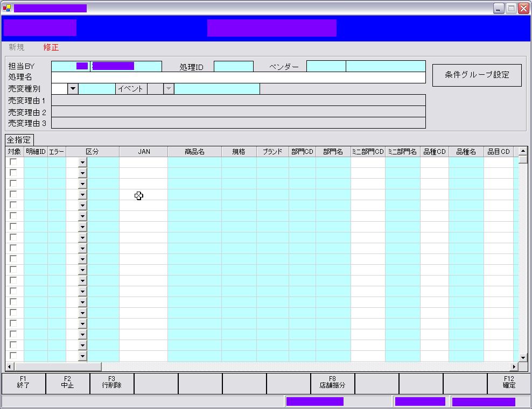Open the second row 区分 dropdown

82,173
